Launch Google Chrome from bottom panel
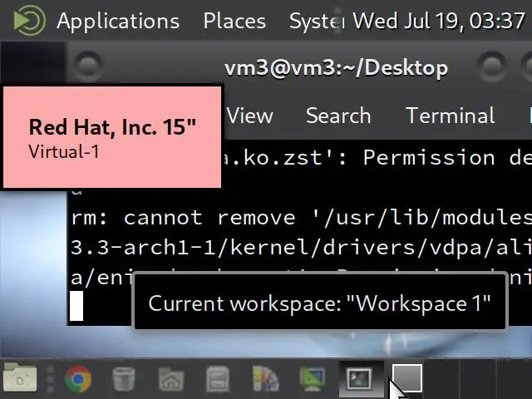The height and width of the screenshot is (399, 532). point(78,379)
